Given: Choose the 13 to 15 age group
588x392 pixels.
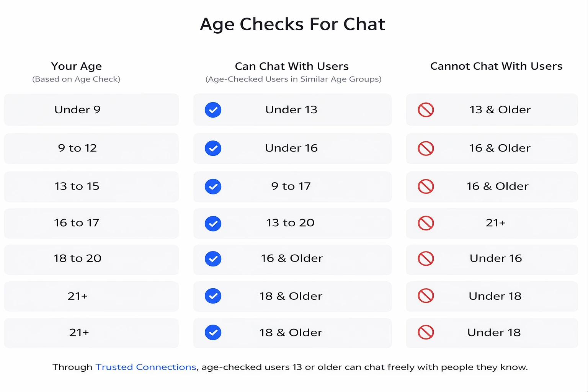Looking at the screenshot, I should pyautogui.click(x=91, y=186).
